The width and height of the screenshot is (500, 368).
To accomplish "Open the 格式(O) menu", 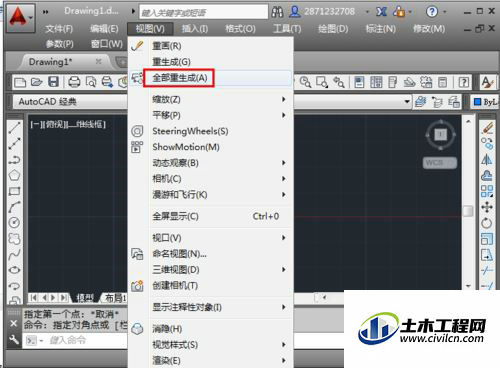I will click(240, 29).
